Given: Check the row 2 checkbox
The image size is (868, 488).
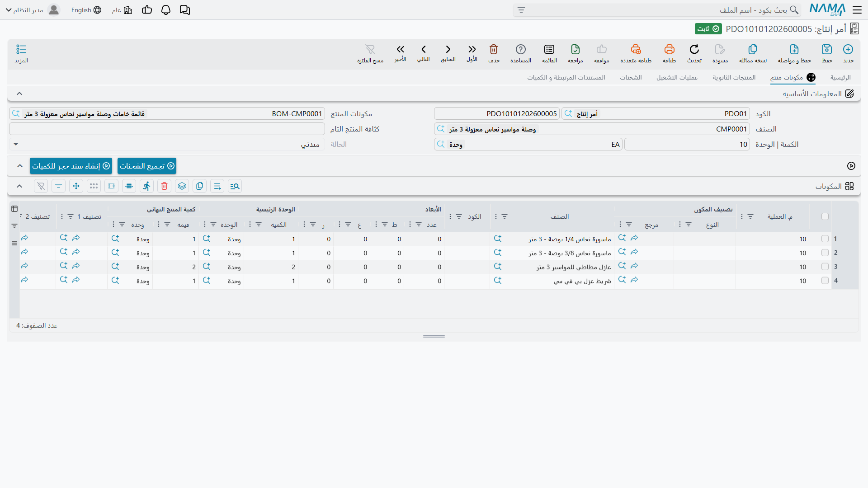Looking at the screenshot, I should point(825,253).
